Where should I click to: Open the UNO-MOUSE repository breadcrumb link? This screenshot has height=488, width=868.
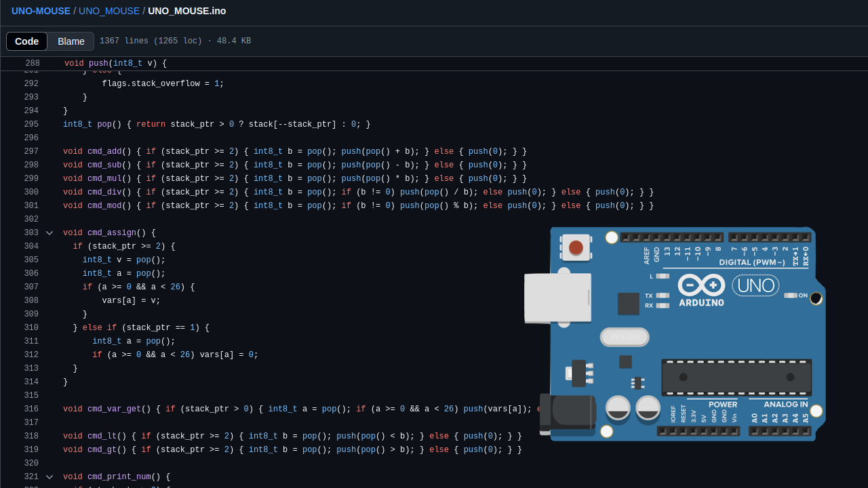[x=41, y=11]
